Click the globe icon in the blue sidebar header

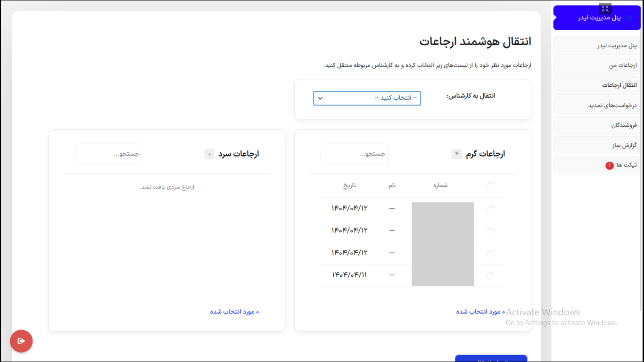(x=629, y=18)
